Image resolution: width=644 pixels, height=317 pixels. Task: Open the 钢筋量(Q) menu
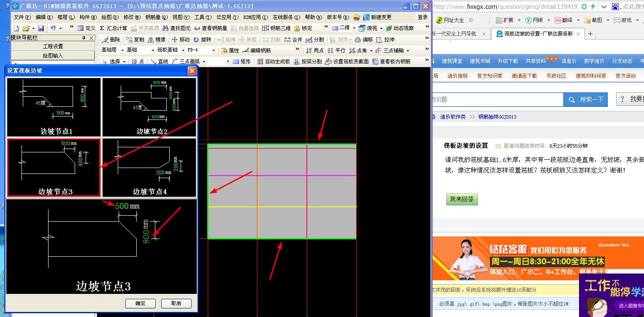tap(157, 17)
